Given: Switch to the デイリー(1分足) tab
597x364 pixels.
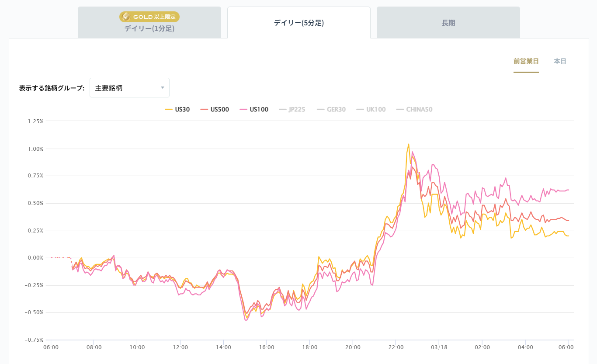Looking at the screenshot, I should pos(149,28).
